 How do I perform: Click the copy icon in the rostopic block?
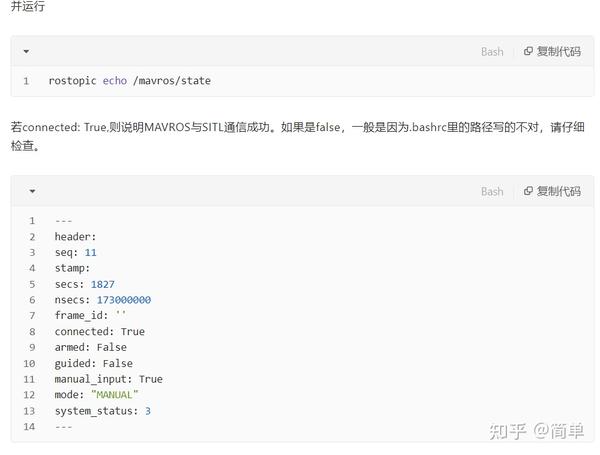(528, 51)
